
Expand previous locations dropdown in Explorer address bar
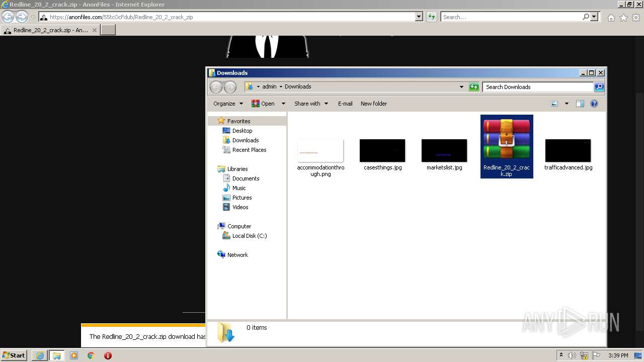pos(461,87)
